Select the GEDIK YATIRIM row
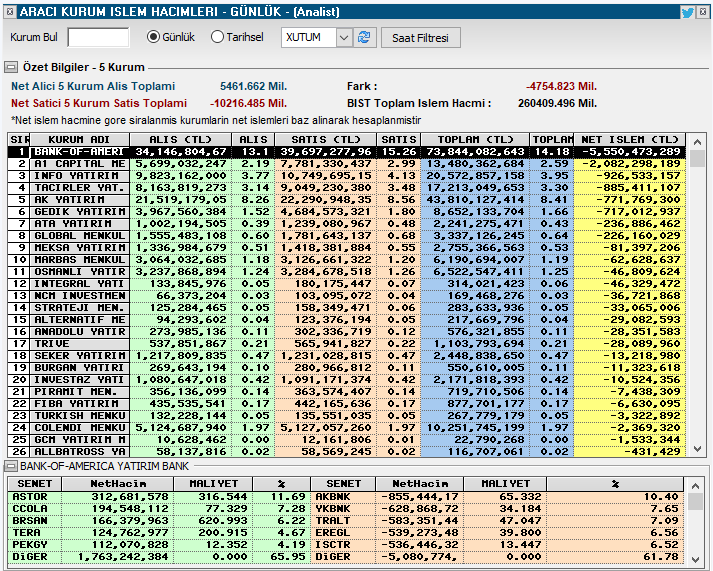Screen dimensions: 713x571 click(x=346, y=212)
